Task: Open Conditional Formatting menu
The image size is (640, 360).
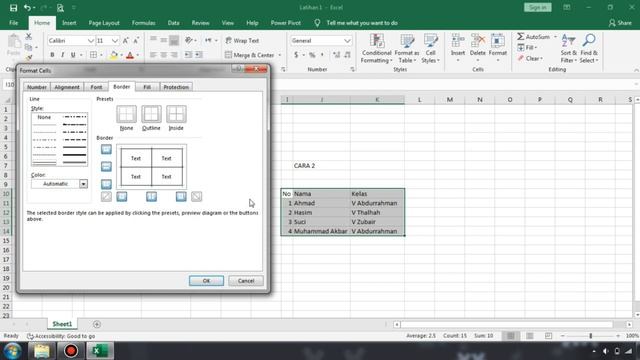Action: click(x=377, y=49)
